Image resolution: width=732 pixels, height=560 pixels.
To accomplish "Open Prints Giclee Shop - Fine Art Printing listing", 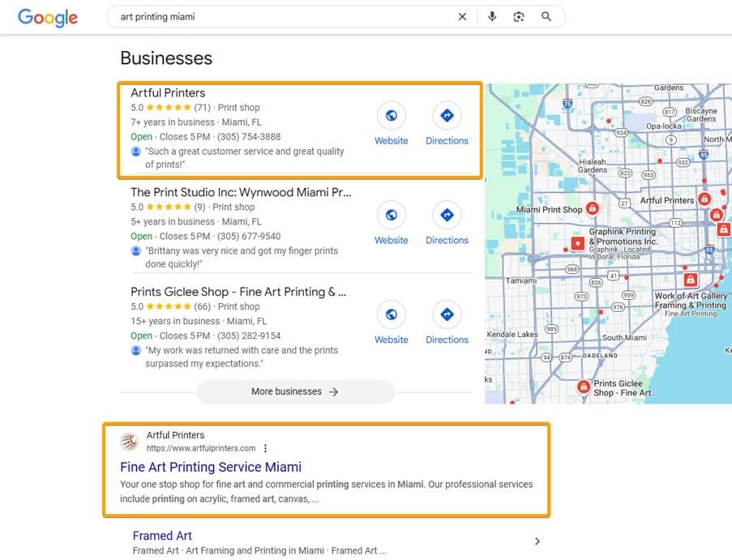I will tap(238, 292).
